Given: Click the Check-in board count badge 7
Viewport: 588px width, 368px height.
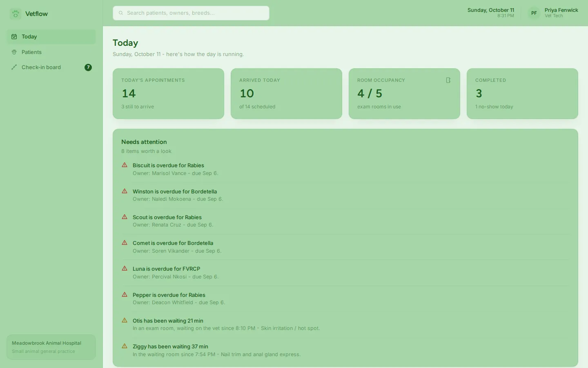Looking at the screenshot, I should pos(88,67).
